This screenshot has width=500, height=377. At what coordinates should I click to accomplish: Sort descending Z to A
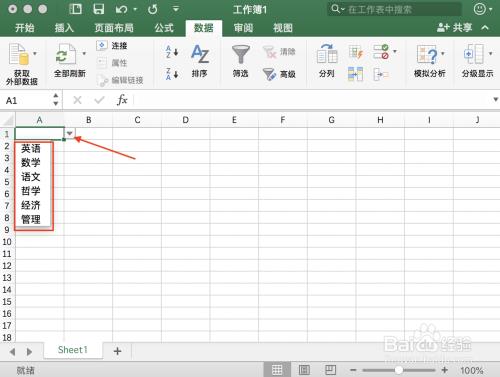[x=172, y=74]
